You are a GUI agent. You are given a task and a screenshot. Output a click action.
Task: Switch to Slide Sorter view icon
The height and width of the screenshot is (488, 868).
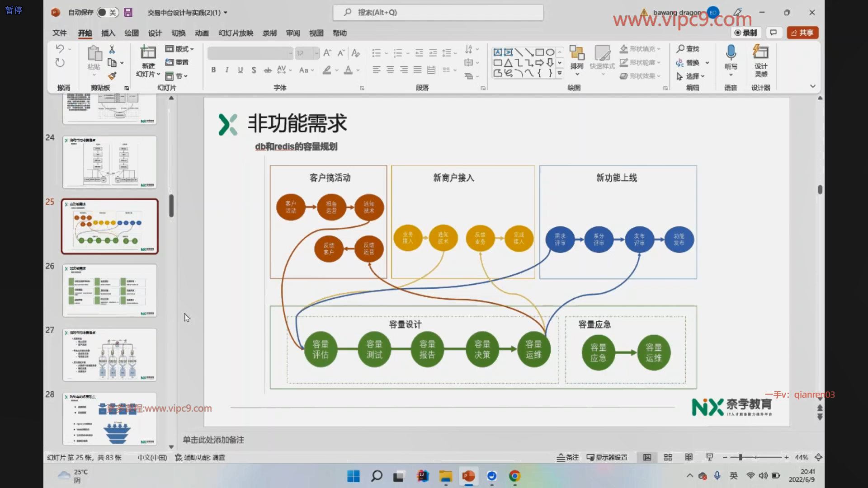point(668,457)
